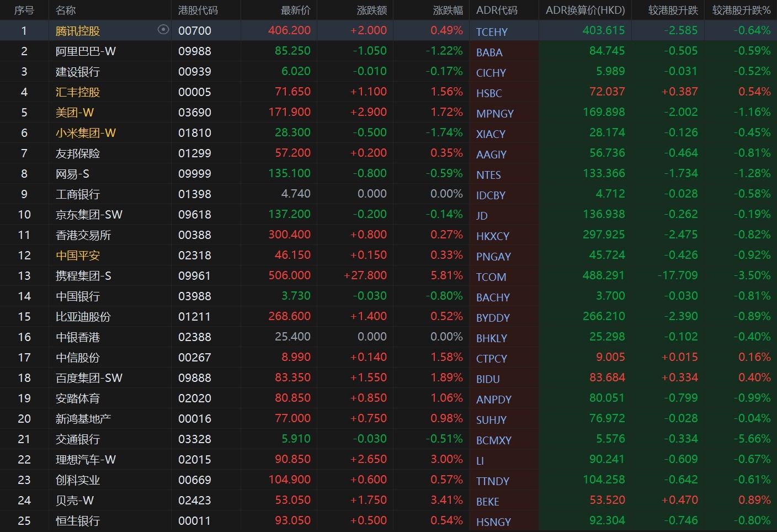Click ADR code TCEHY
The height and width of the screenshot is (532, 777).
[x=492, y=32]
